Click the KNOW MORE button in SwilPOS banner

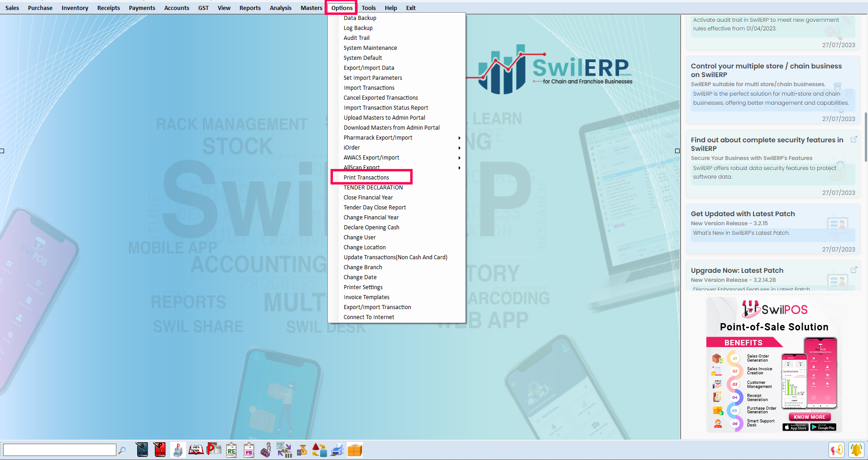tap(810, 417)
